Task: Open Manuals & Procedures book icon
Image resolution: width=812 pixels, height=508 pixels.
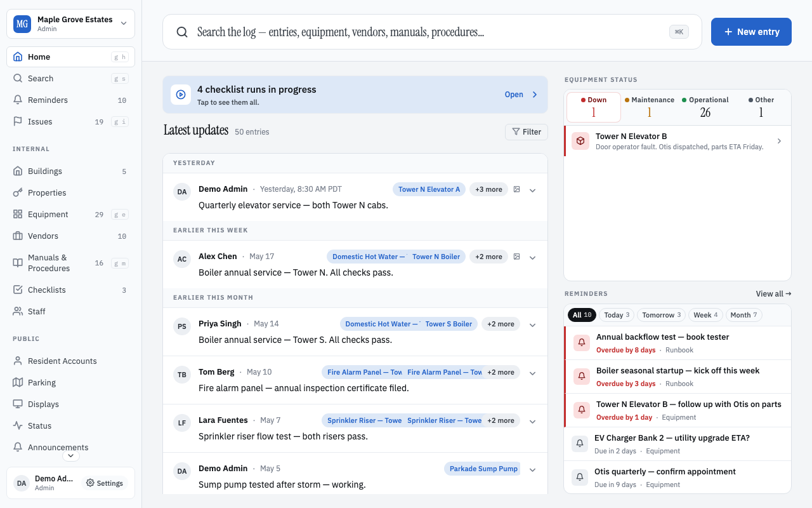Action: [x=18, y=263]
